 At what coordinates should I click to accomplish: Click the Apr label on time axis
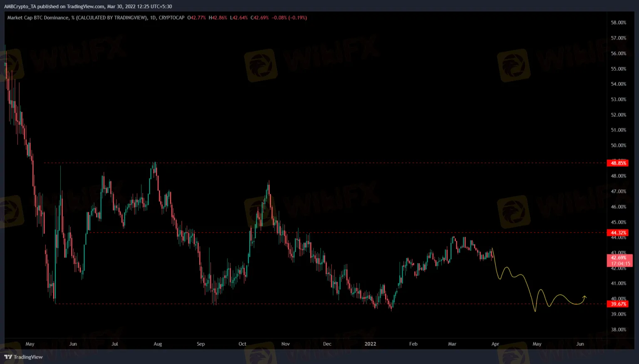pyautogui.click(x=495, y=344)
